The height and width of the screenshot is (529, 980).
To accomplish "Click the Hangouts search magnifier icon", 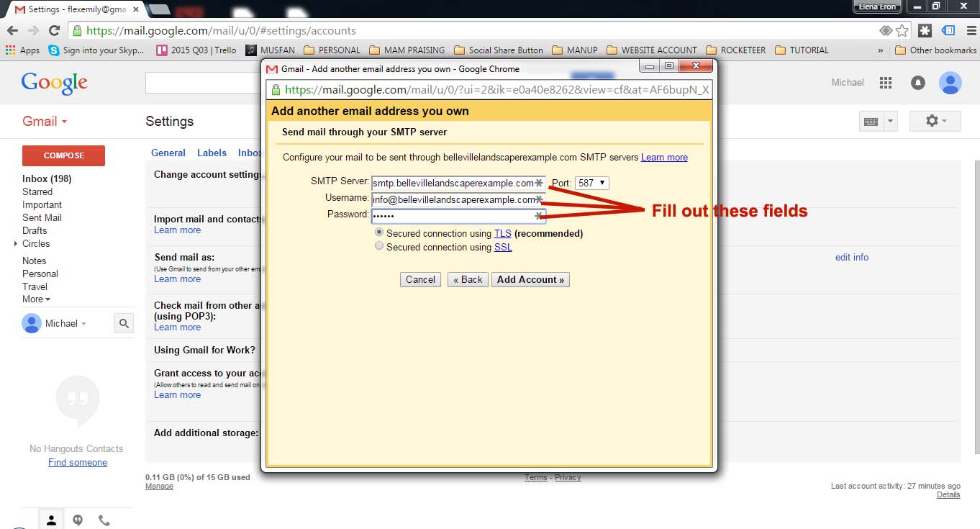I will click(x=124, y=324).
